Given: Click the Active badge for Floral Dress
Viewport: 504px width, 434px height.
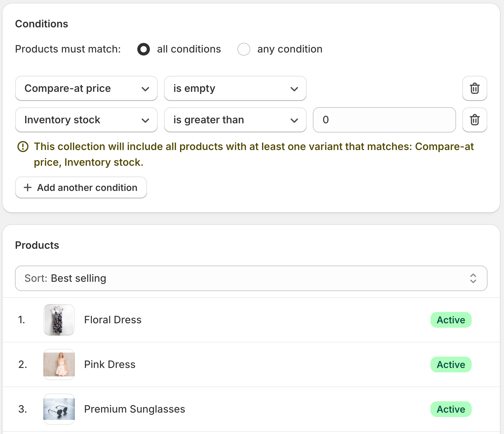Looking at the screenshot, I should 451,320.
